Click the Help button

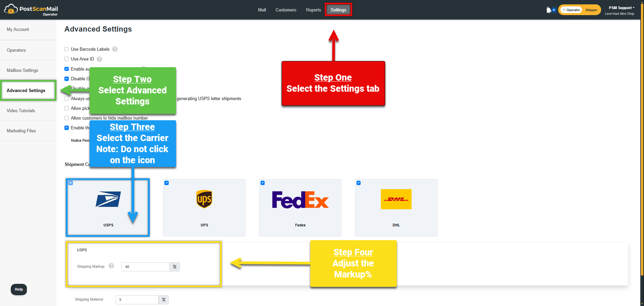tap(19, 290)
